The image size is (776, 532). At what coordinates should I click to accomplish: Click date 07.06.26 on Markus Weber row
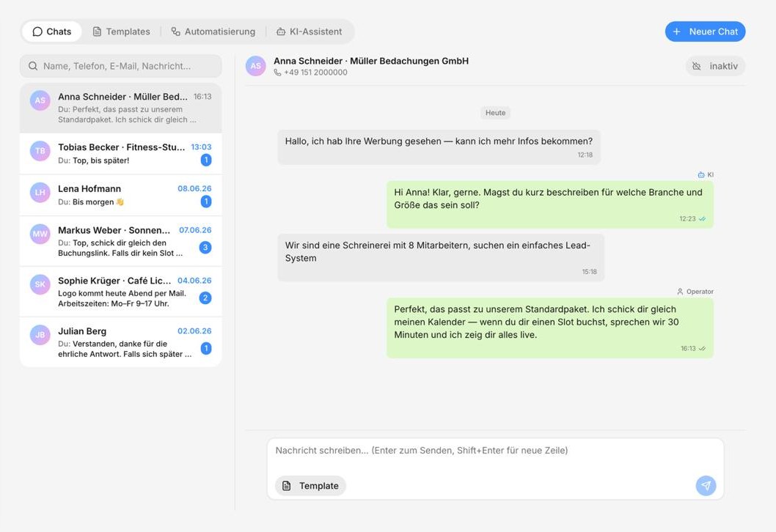point(195,230)
